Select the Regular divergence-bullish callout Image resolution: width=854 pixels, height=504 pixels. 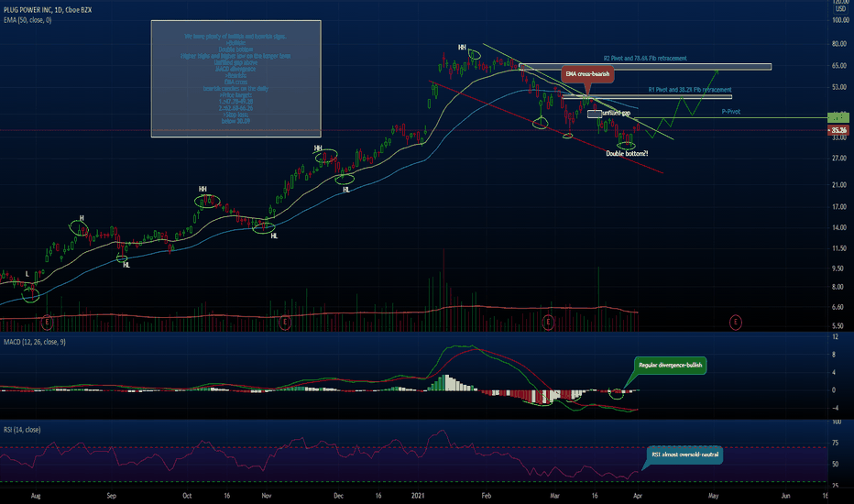(670, 365)
